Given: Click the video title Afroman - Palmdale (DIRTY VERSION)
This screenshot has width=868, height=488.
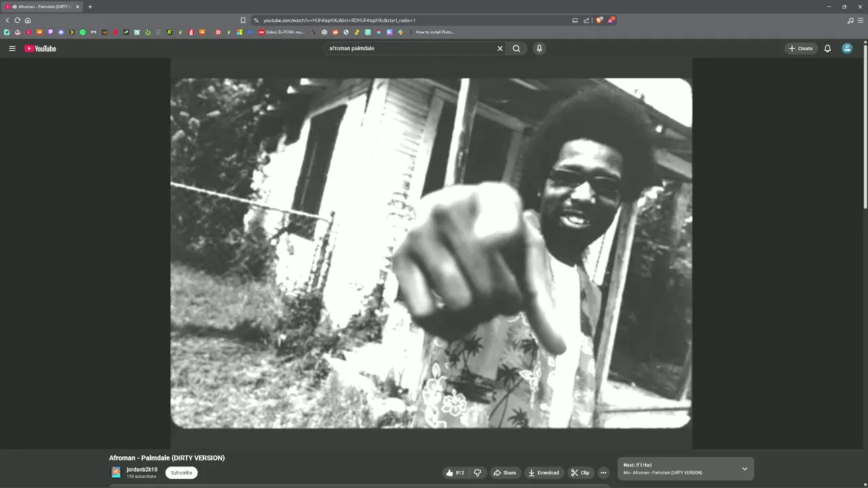Looking at the screenshot, I should [167, 458].
